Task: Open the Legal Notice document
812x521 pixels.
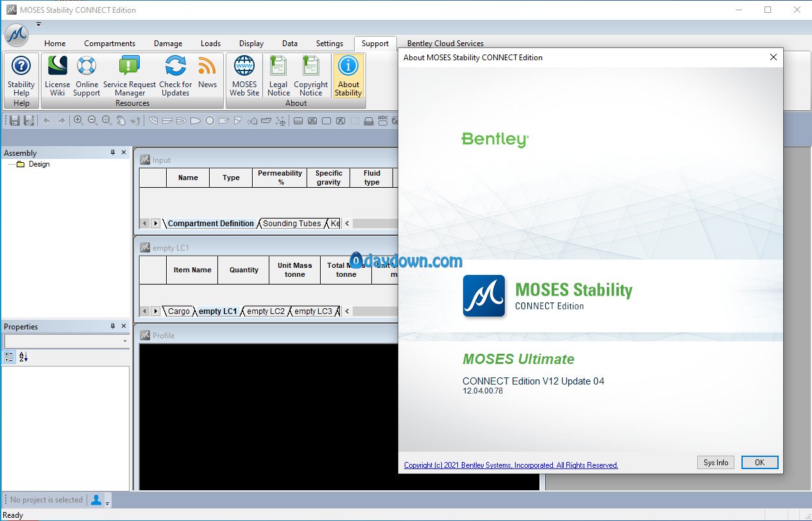Action: coord(278,75)
